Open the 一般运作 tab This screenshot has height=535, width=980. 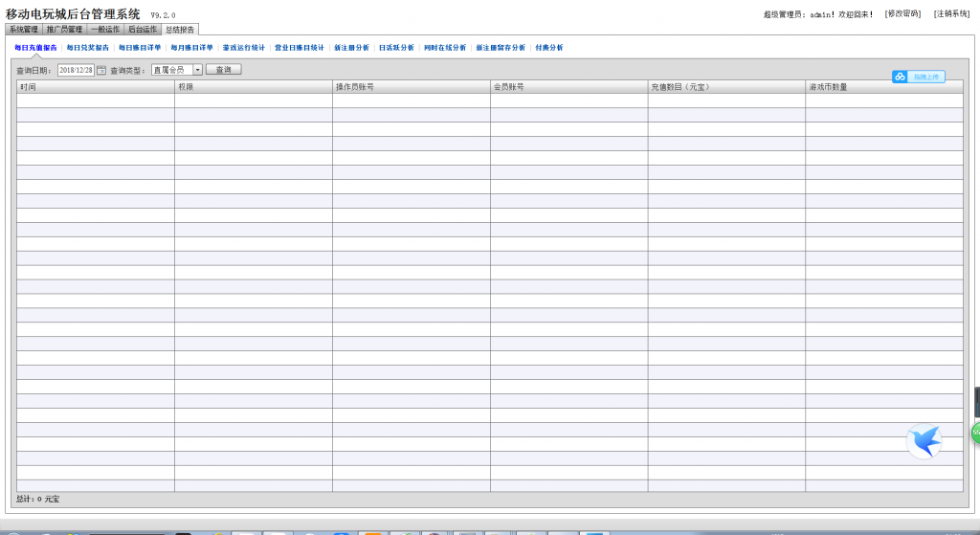coord(105,30)
